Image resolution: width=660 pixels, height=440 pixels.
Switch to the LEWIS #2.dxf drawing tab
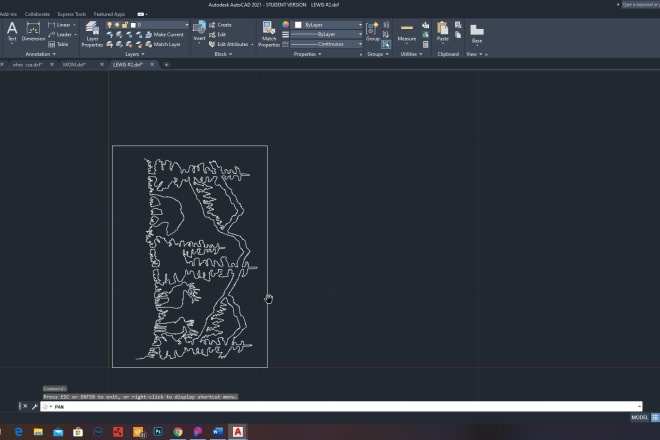(x=128, y=64)
